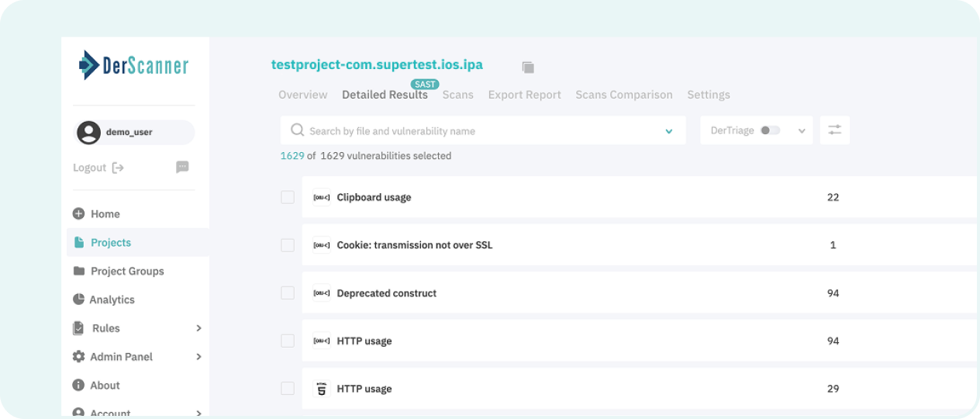Check the HTTP usage row with 94
This screenshot has width=980, height=419.
coord(288,341)
